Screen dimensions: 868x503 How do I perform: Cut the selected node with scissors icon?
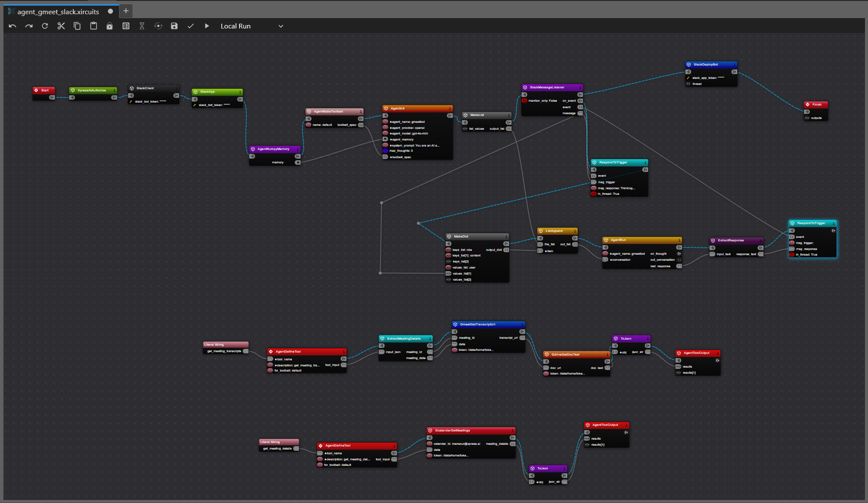pyautogui.click(x=61, y=26)
